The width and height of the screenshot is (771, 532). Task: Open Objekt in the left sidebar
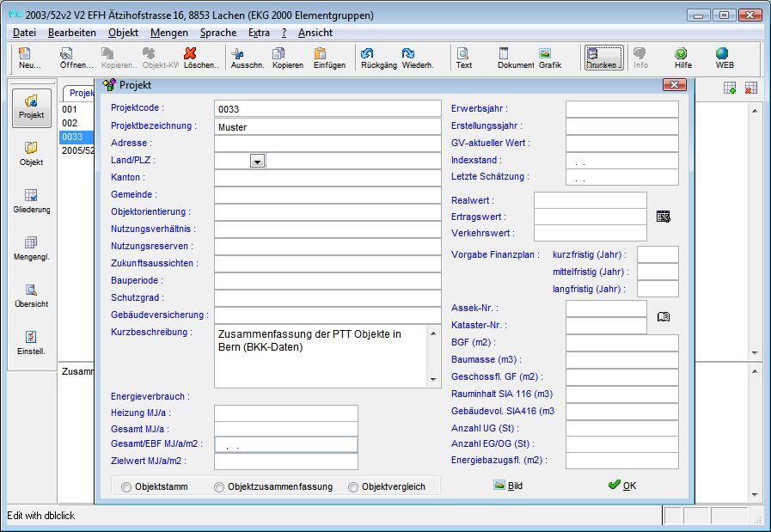32,154
